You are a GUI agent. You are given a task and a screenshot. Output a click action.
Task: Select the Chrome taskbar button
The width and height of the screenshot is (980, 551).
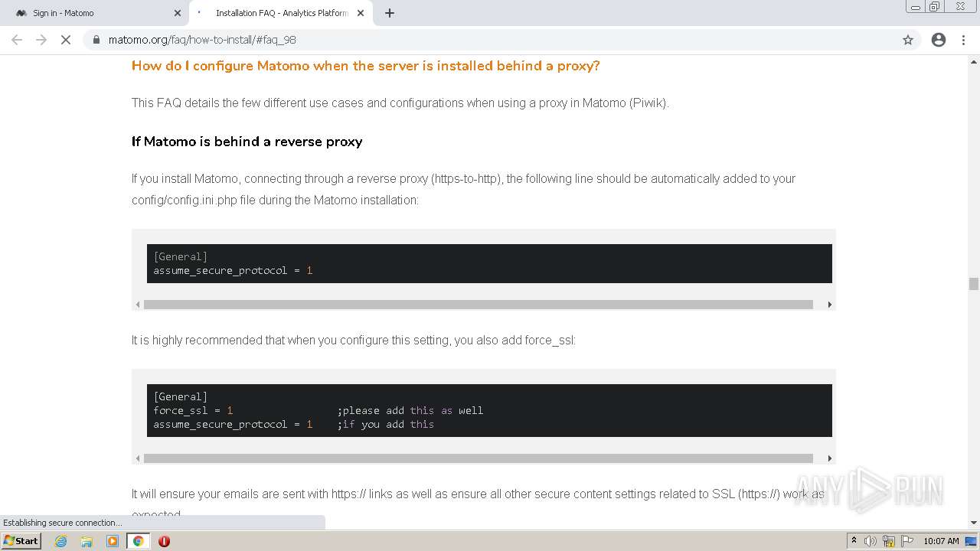point(139,541)
